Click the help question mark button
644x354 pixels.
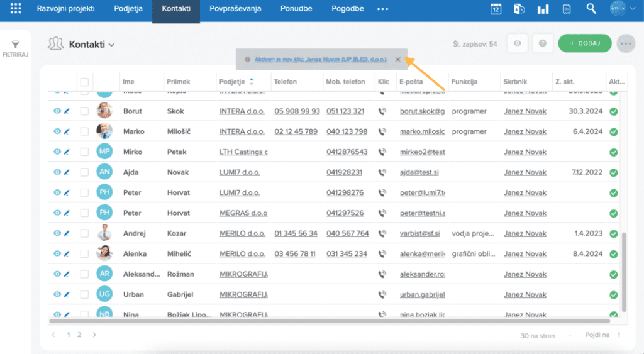[x=542, y=43]
